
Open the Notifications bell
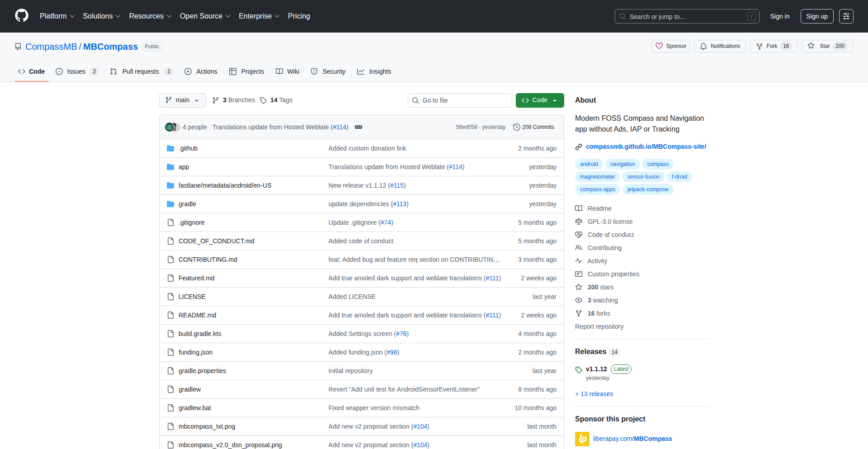pyautogui.click(x=720, y=46)
